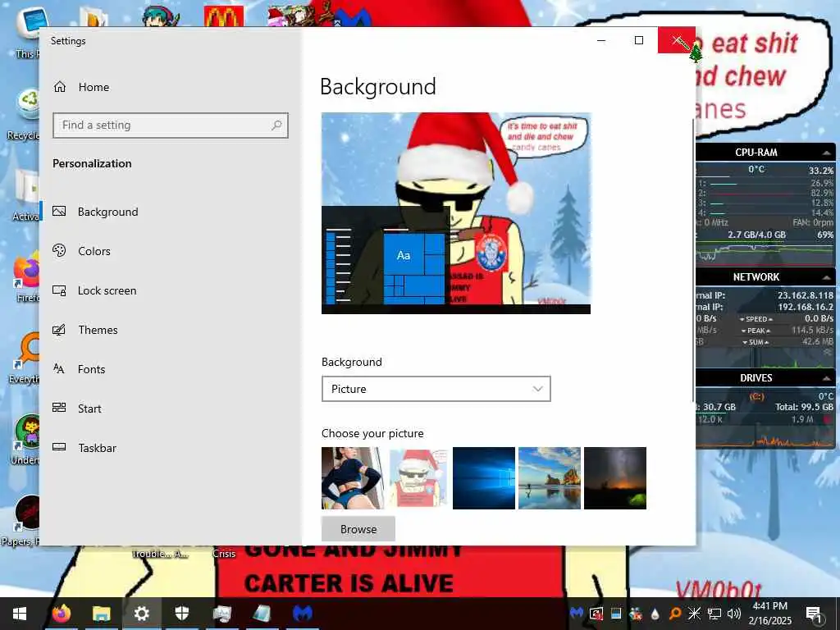
Task: Open Windows Security shield on taskbar
Action: [x=181, y=614]
